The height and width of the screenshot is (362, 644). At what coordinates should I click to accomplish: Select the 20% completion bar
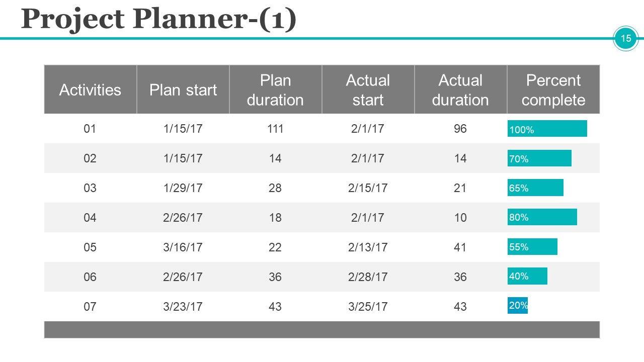518,305
